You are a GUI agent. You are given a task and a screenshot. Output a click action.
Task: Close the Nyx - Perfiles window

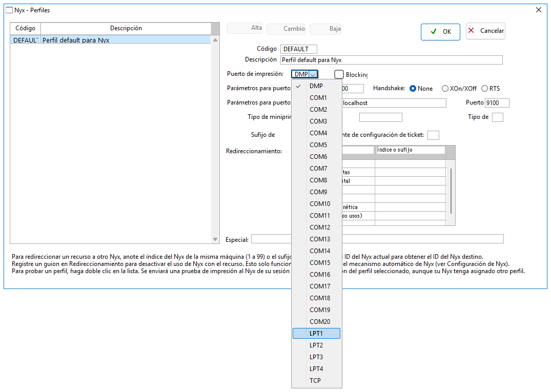click(x=538, y=10)
